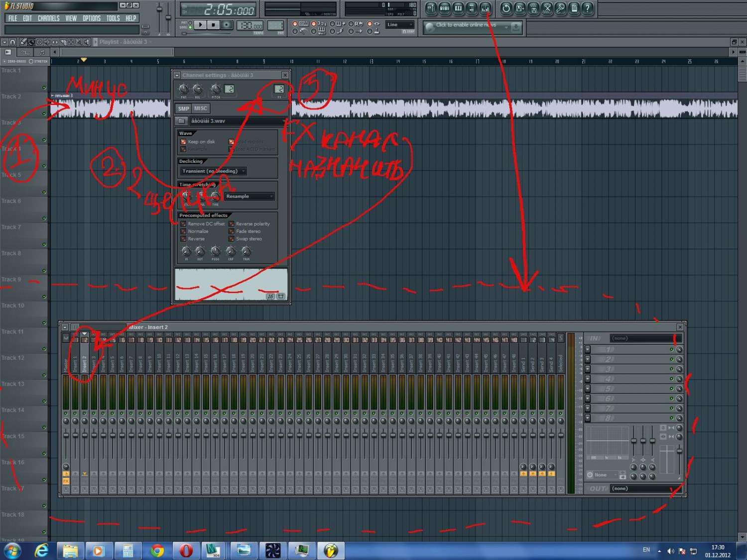747x560 pixels.
Task: Switch to Song mode radio button
Action: (190, 27)
